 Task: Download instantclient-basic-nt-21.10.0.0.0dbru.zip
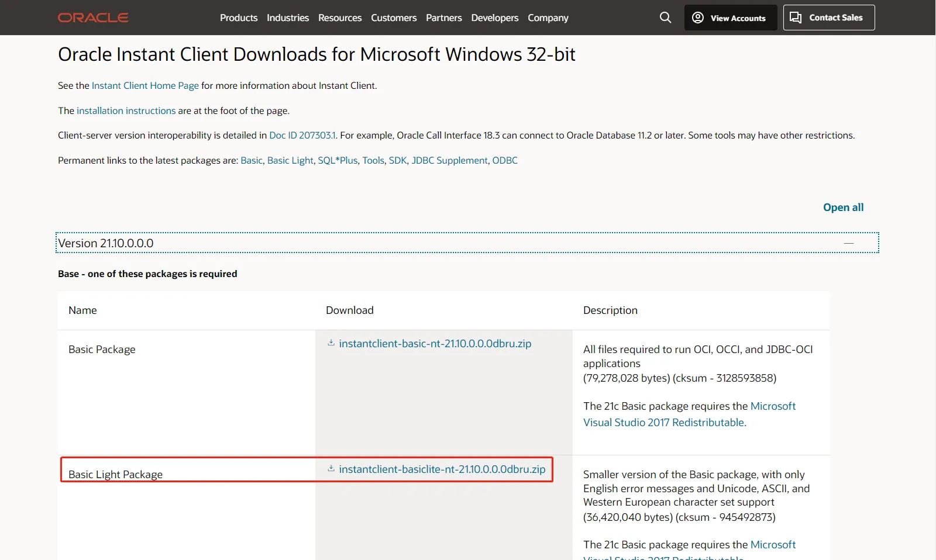(x=435, y=344)
